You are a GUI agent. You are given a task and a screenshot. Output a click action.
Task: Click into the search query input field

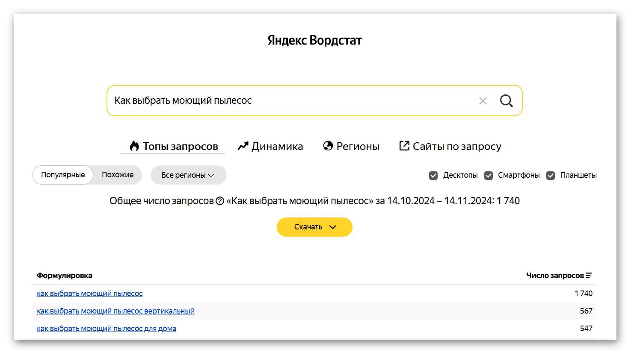[291, 101]
